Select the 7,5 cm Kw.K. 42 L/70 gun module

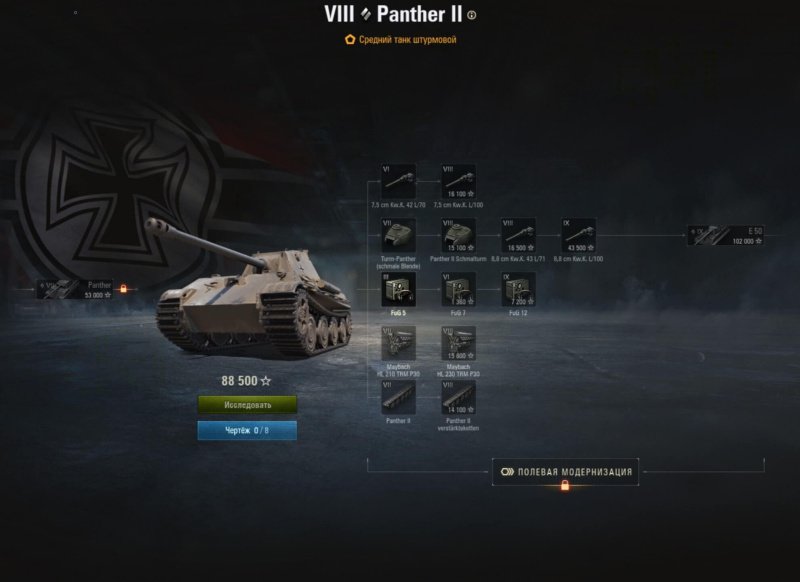click(398, 181)
